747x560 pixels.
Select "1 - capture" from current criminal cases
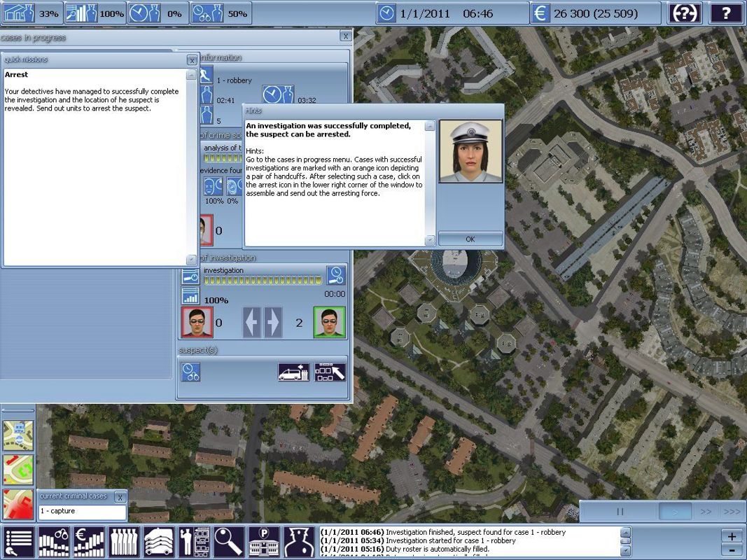click(x=82, y=512)
